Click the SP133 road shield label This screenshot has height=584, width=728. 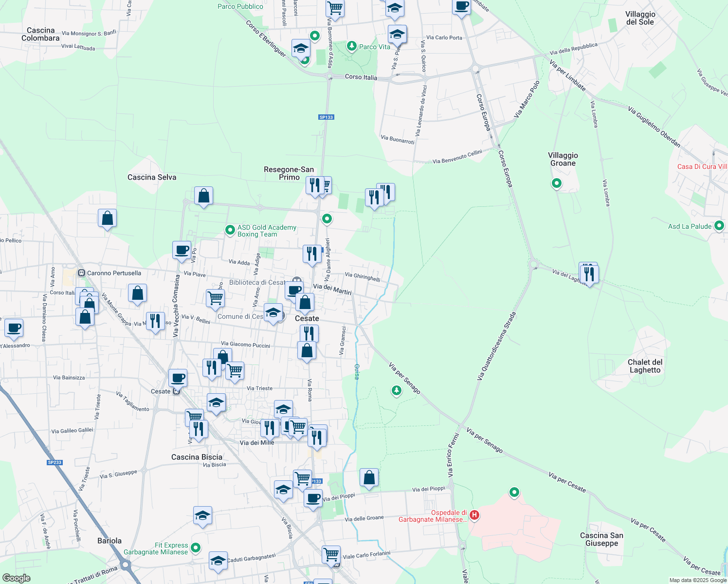326,117
